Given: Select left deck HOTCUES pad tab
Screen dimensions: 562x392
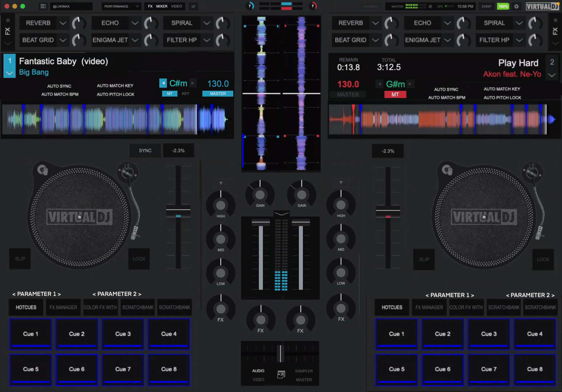Looking at the screenshot, I should [26, 307].
